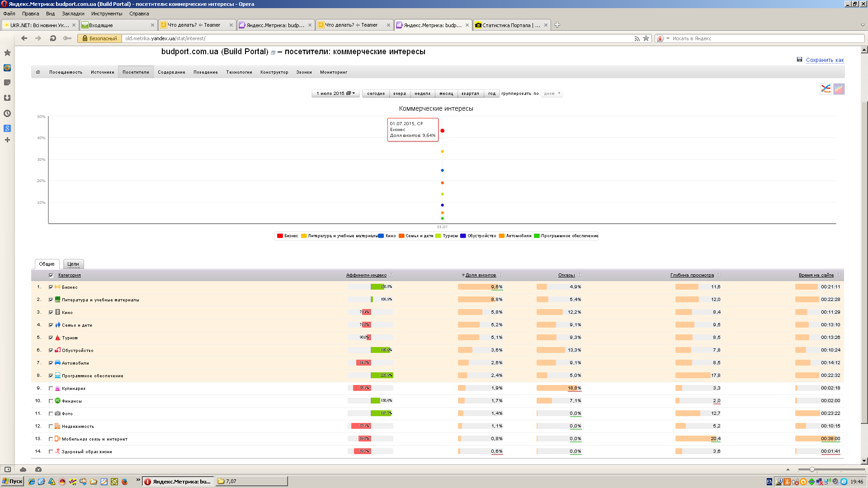This screenshot has height=488, width=868.
Task: Open the line chart view icon
Action: click(x=826, y=89)
